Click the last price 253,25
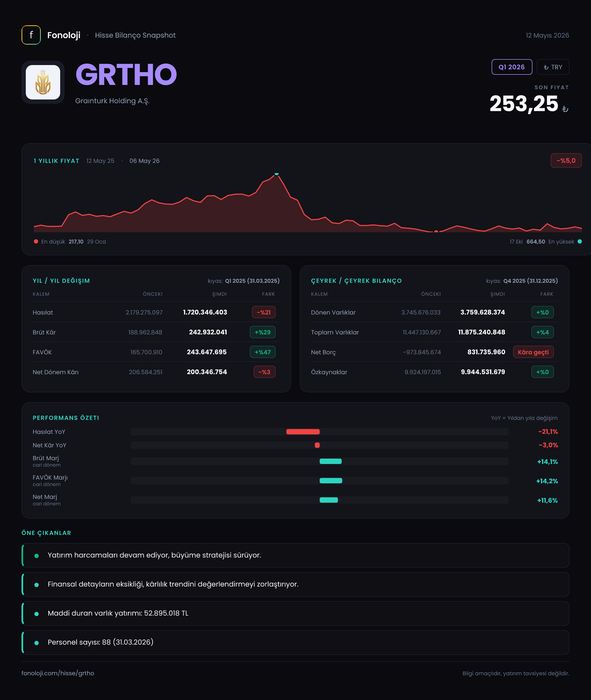Image resolution: width=591 pixels, height=700 pixels. pyautogui.click(x=524, y=103)
